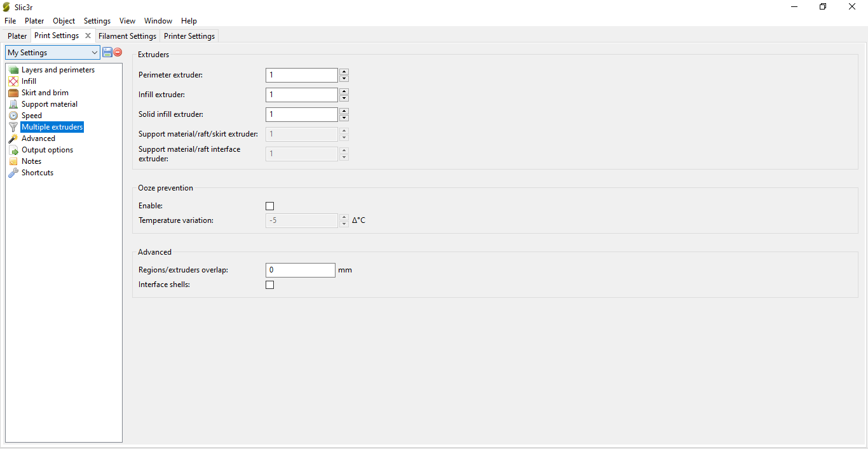Increase Solid infill extruder value
Screen dimensions: 868x449
[x=344, y=111]
